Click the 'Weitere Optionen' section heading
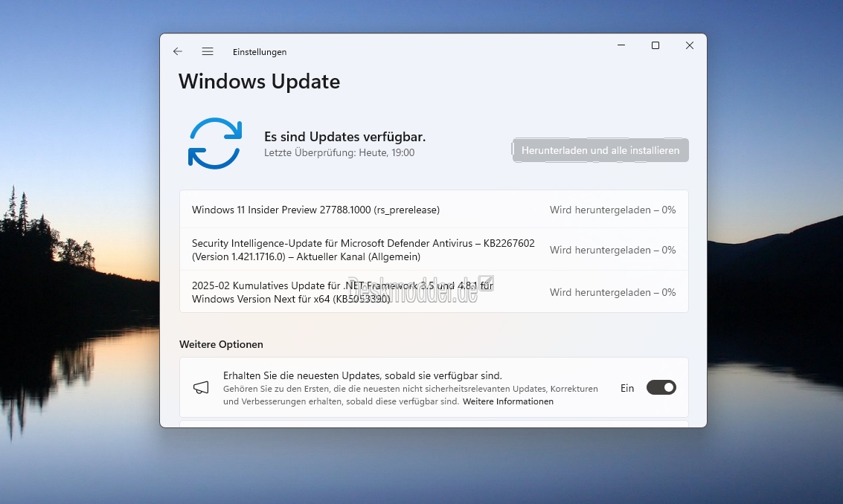This screenshot has height=504, width=843. [x=221, y=344]
